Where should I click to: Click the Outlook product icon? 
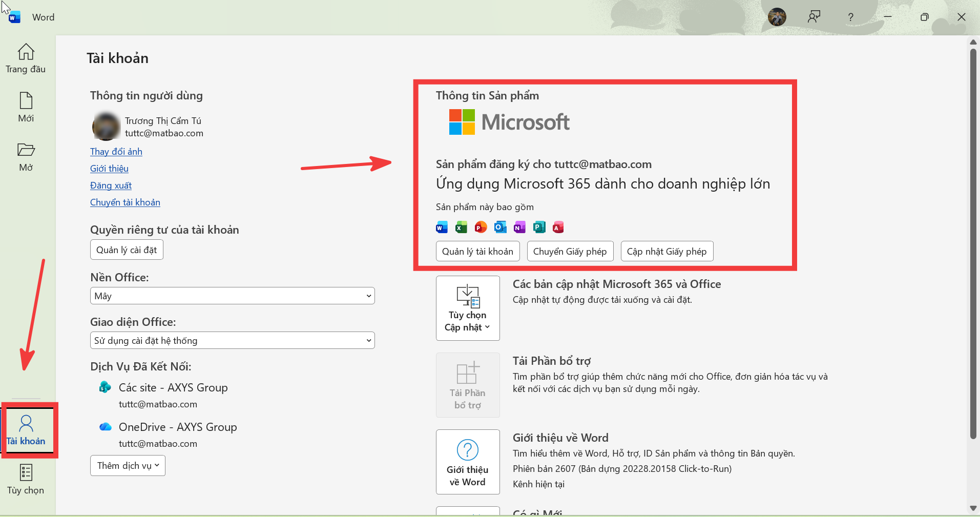click(500, 227)
